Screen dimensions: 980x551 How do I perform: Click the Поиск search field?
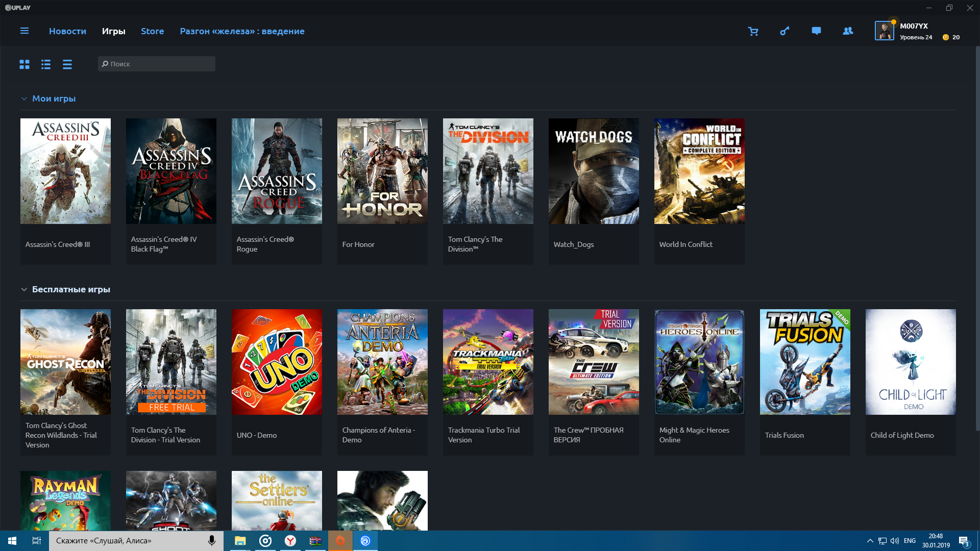[156, 64]
